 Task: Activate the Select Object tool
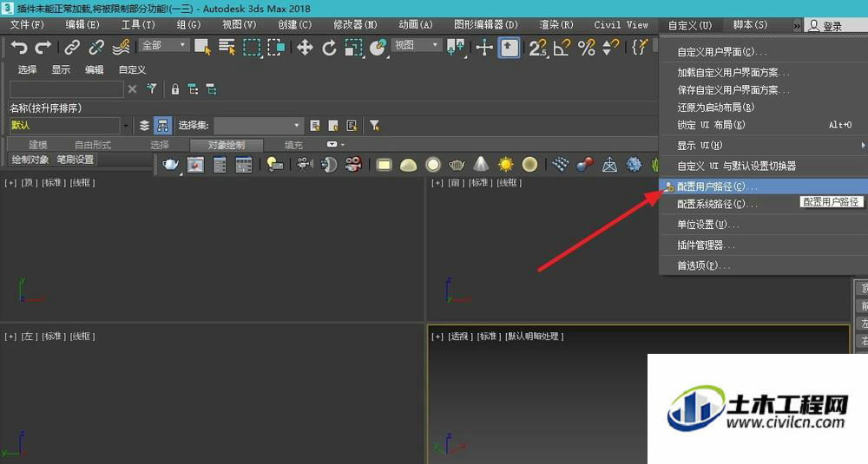(x=202, y=48)
